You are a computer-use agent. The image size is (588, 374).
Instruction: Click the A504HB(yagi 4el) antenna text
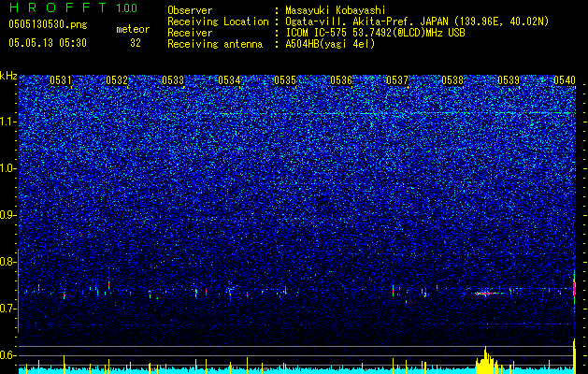[330, 44]
